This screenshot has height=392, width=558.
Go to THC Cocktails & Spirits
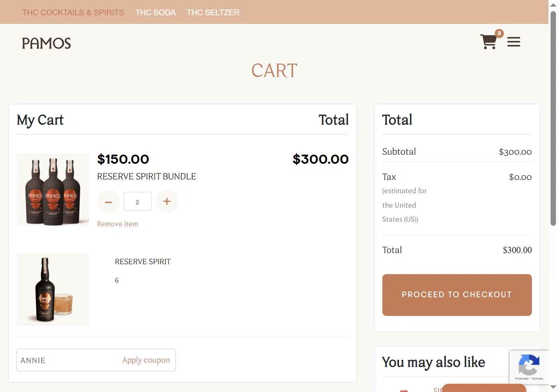click(x=73, y=12)
